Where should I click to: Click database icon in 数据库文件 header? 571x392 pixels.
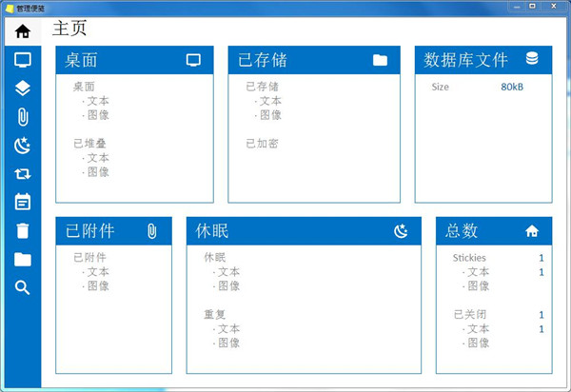(x=532, y=58)
